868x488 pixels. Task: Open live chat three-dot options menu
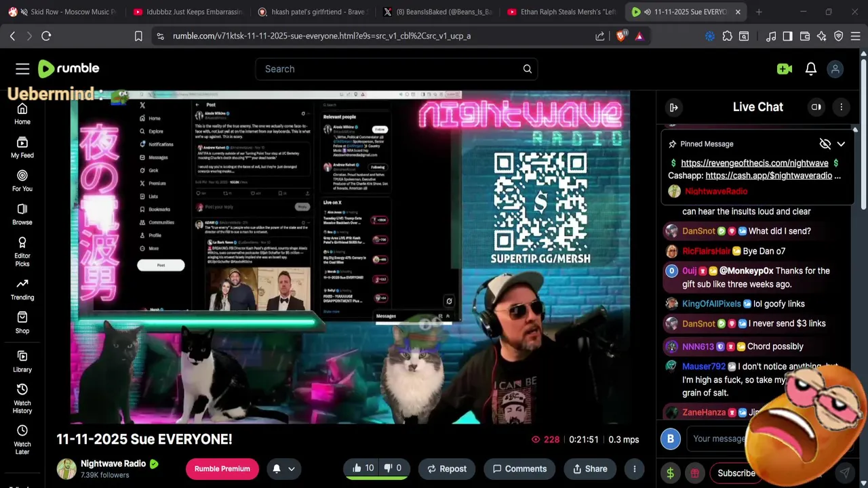tap(841, 107)
